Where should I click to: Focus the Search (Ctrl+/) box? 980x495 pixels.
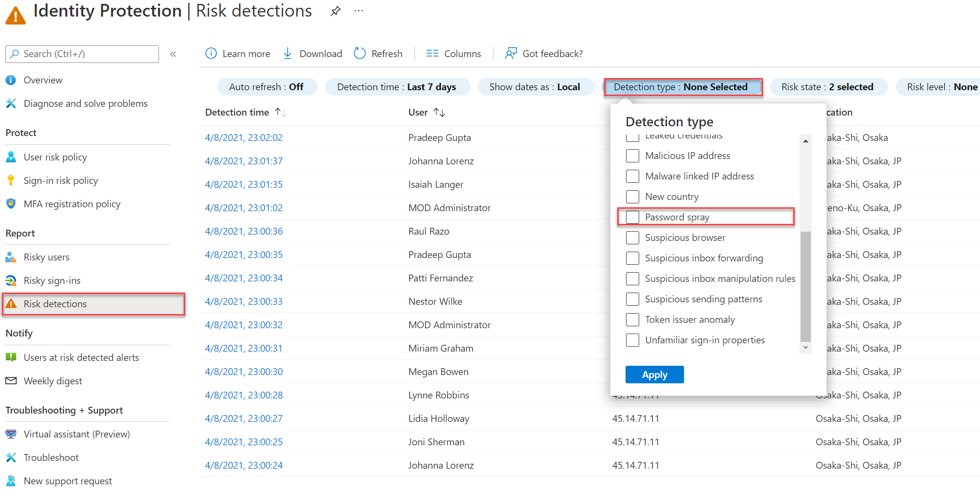tap(82, 54)
